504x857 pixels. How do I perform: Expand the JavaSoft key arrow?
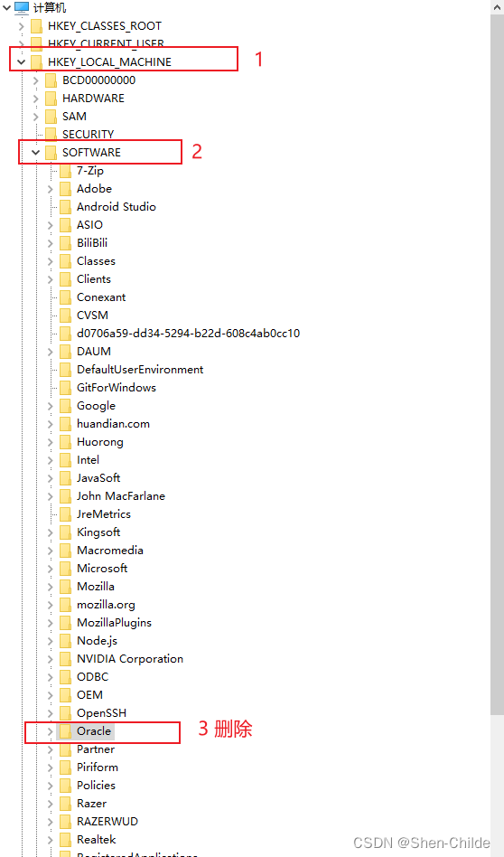(51, 478)
